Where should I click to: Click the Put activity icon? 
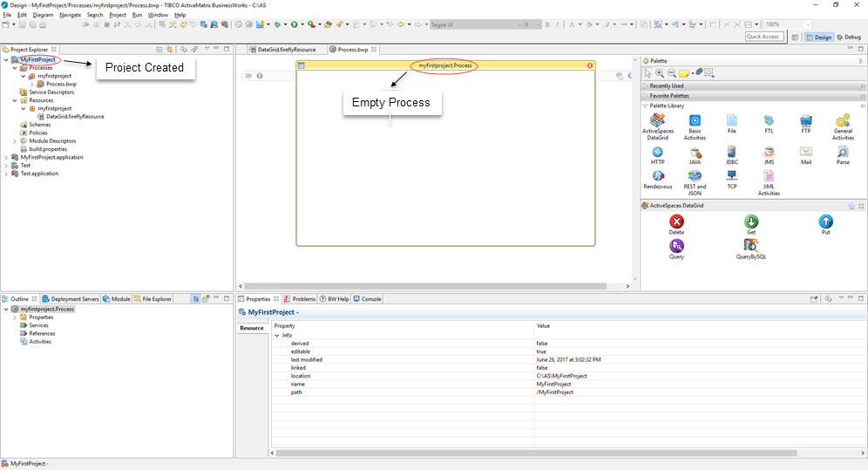825,222
